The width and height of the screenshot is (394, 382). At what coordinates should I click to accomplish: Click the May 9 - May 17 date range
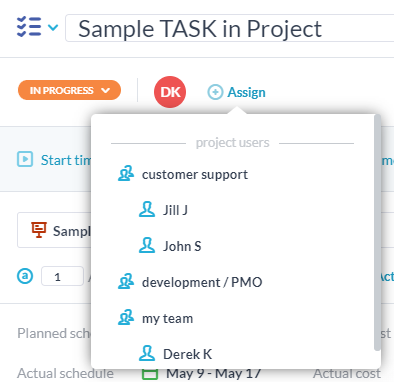213,373
